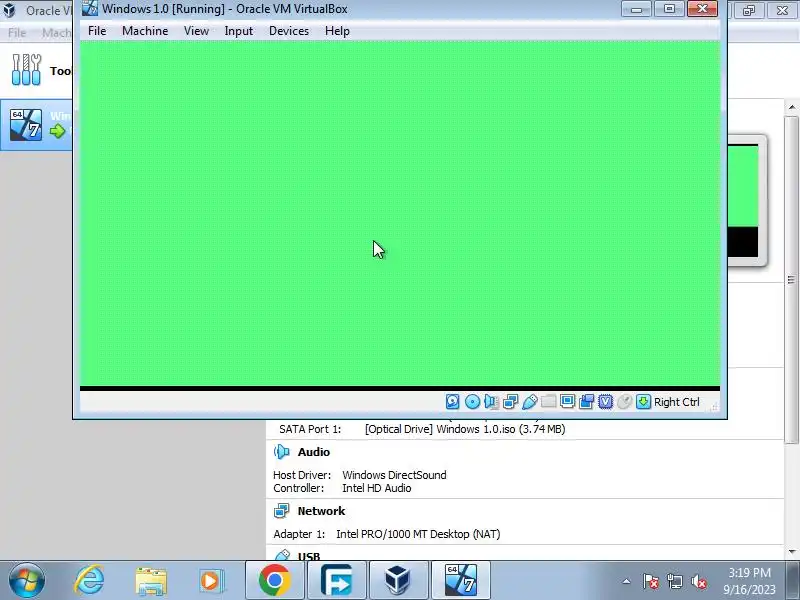The image size is (800, 600).
Task: Maximize the Windows 1.0 VM window
Action: tap(669, 9)
